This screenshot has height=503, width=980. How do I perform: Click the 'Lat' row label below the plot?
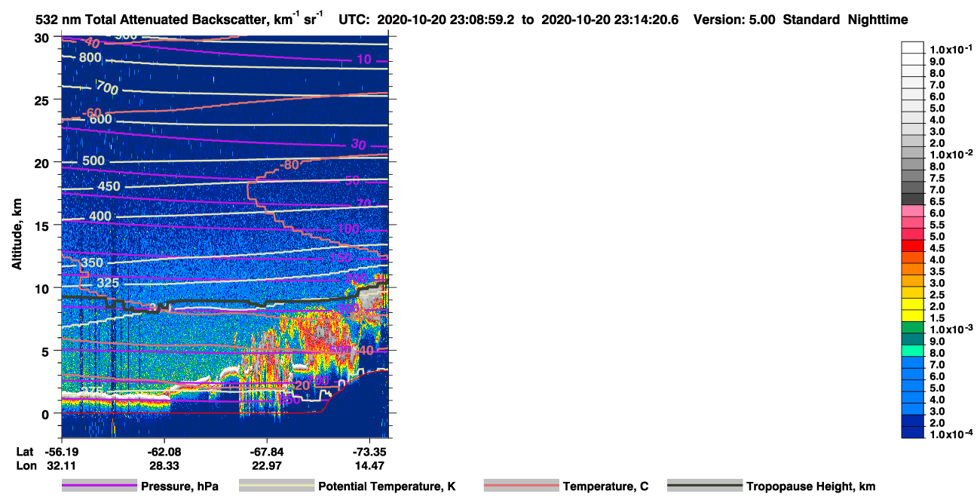coord(24,452)
